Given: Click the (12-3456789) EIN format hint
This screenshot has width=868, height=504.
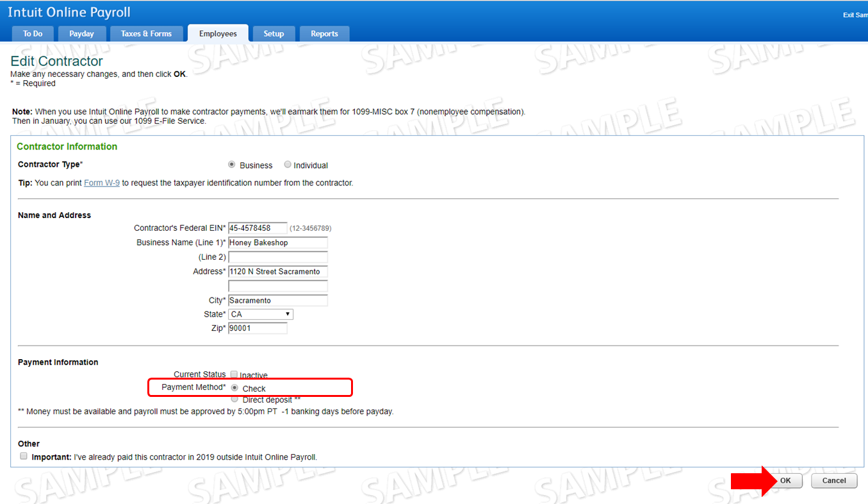Looking at the screenshot, I should tap(311, 228).
